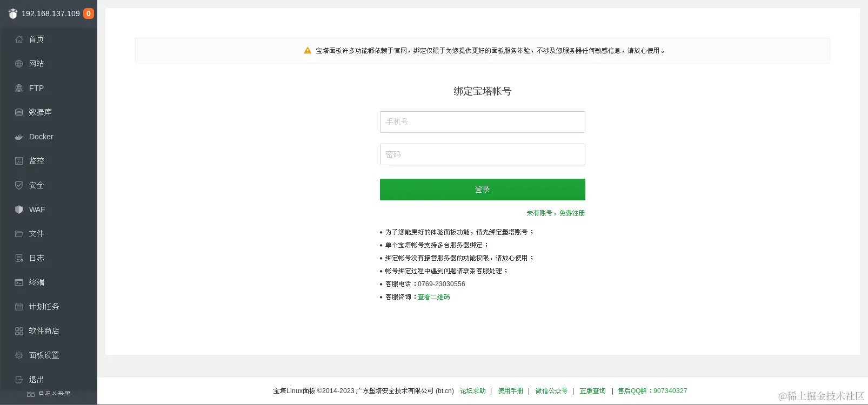Click the home icon beside 首页
Image resolution: width=868 pixels, height=405 pixels.
click(x=19, y=39)
